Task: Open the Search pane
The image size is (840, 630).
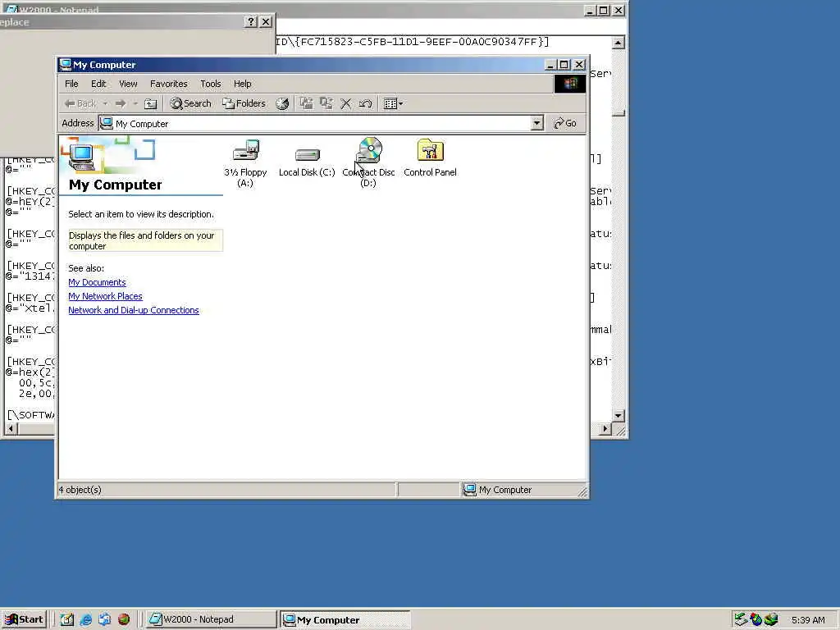Action: click(x=190, y=103)
